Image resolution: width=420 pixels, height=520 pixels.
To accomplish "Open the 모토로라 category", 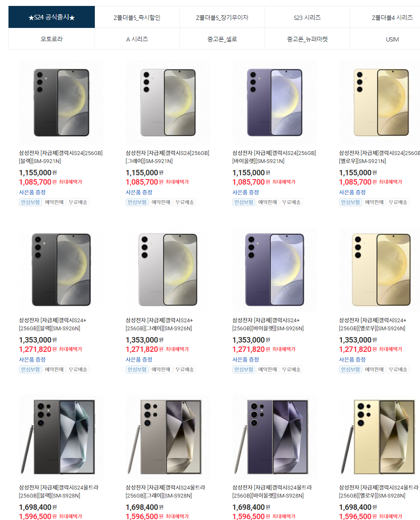I will point(52,39).
